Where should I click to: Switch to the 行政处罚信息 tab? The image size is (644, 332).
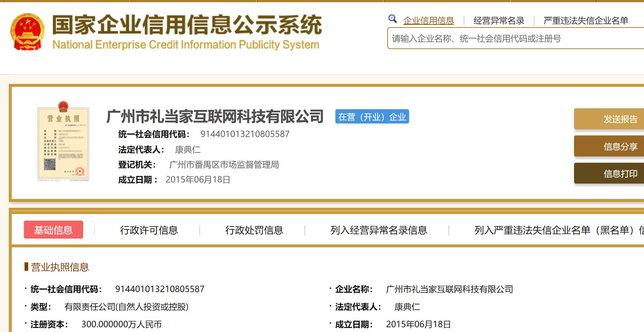[255, 230]
